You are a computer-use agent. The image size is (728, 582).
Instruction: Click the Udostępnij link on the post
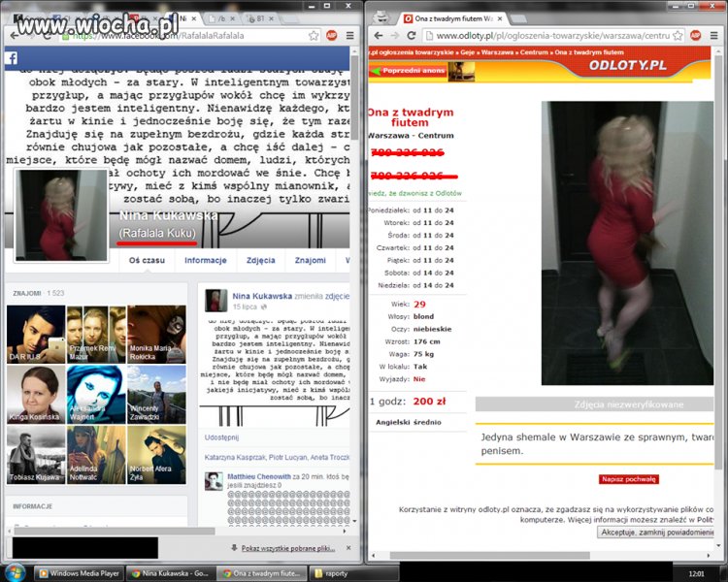tap(221, 437)
